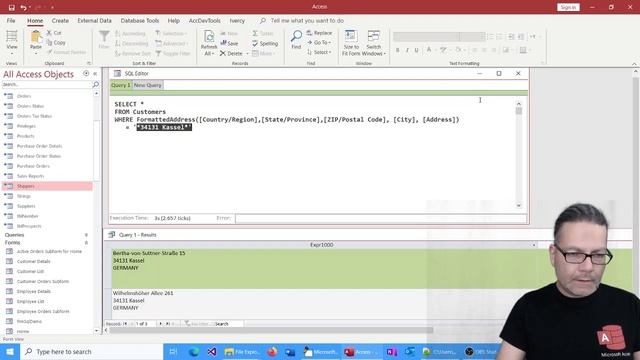Collapse navigation pane with shutter bar button
Image resolution: width=640 pixels, height=360 pixels.
coord(95,74)
